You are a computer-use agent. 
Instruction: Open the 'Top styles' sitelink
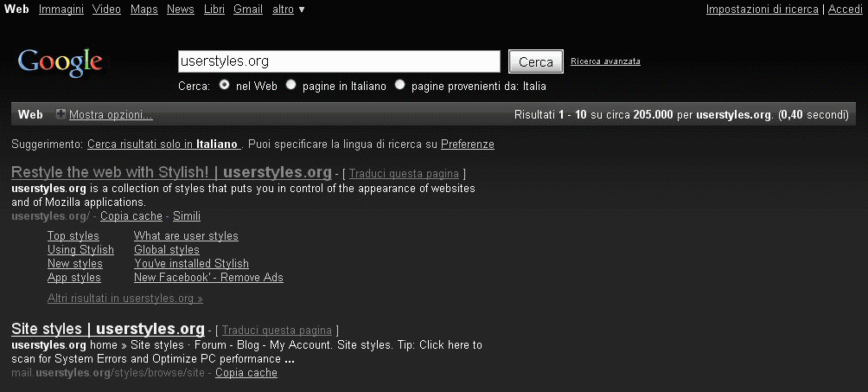coord(73,235)
